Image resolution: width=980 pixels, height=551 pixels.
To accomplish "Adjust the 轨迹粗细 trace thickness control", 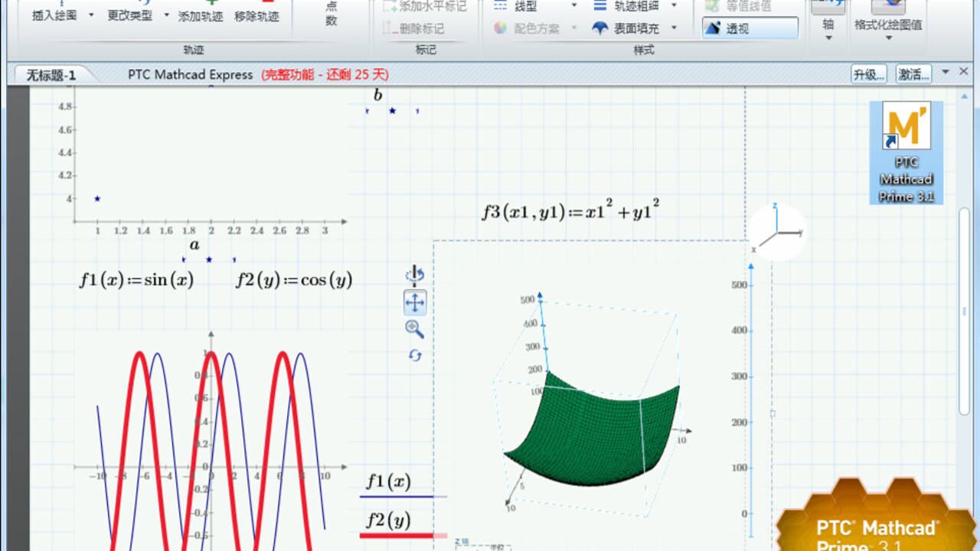I will 635,6.
